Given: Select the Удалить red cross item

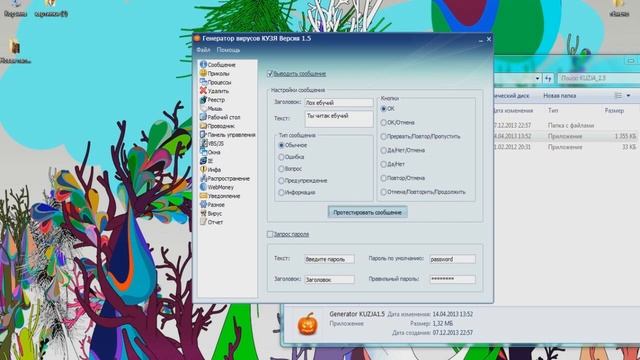Looking at the screenshot, I should (x=214, y=91).
